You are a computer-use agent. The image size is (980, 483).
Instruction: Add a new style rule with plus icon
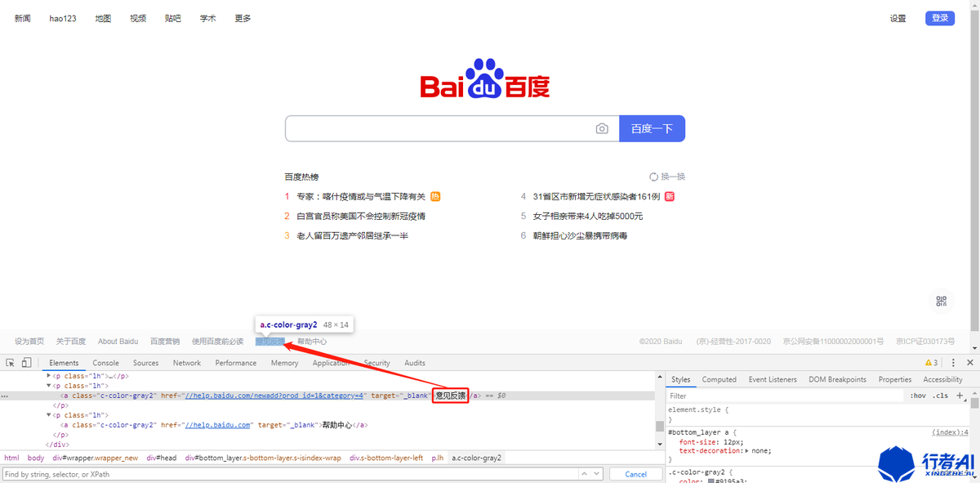point(960,396)
